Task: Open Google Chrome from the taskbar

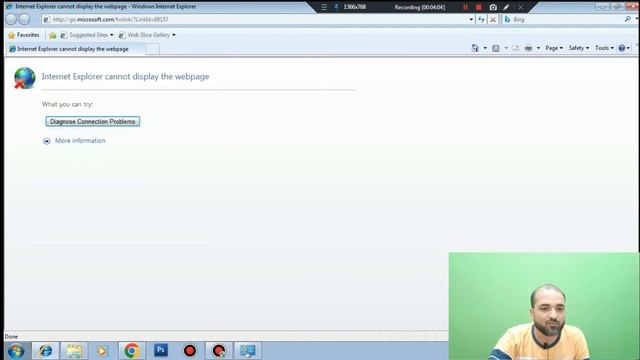Action: pyautogui.click(x=132, y=351)
